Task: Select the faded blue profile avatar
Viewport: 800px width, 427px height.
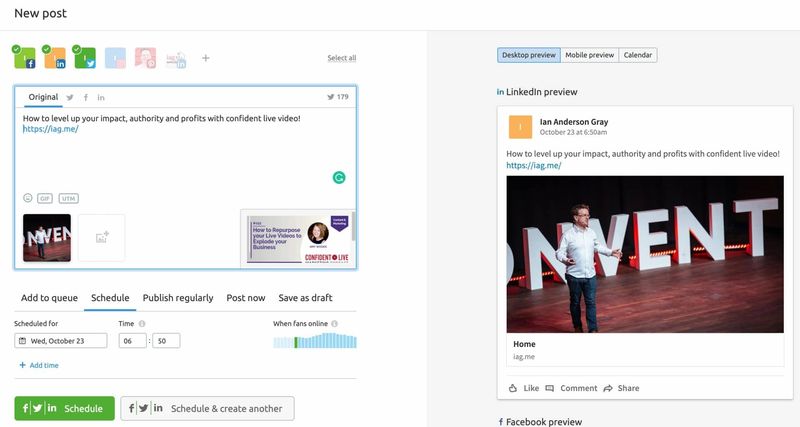Action: (x=115, y=58)
